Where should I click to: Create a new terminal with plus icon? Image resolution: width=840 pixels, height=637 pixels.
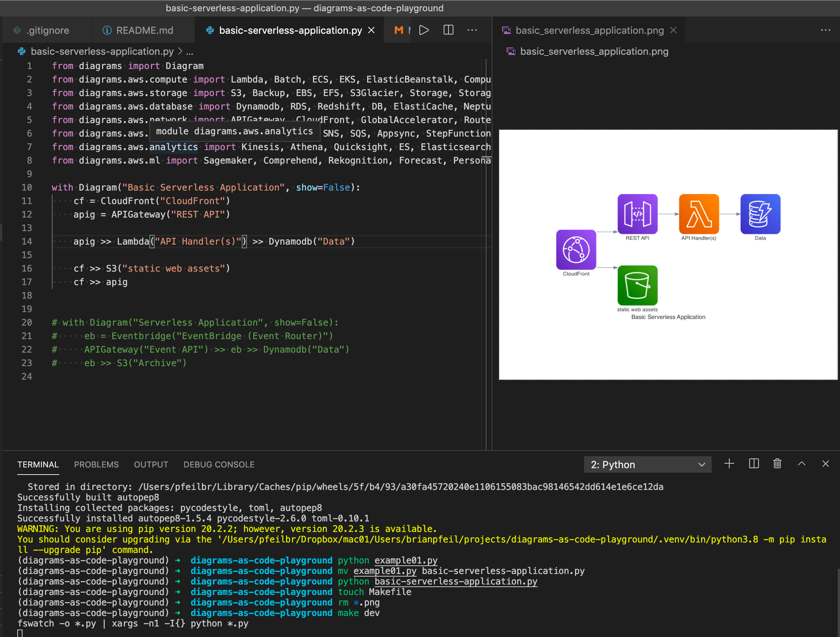coord(729,464)
